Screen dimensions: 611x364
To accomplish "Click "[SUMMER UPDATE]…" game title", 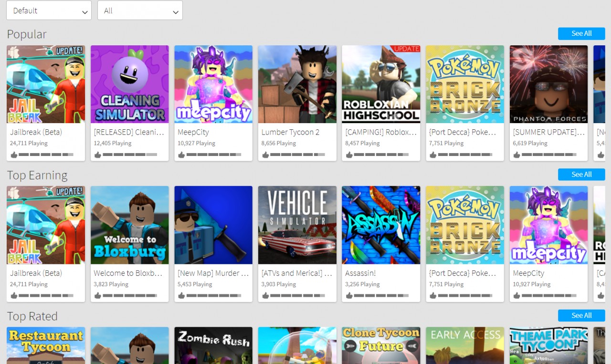I will pyautogui.click(x=548, y=132).
